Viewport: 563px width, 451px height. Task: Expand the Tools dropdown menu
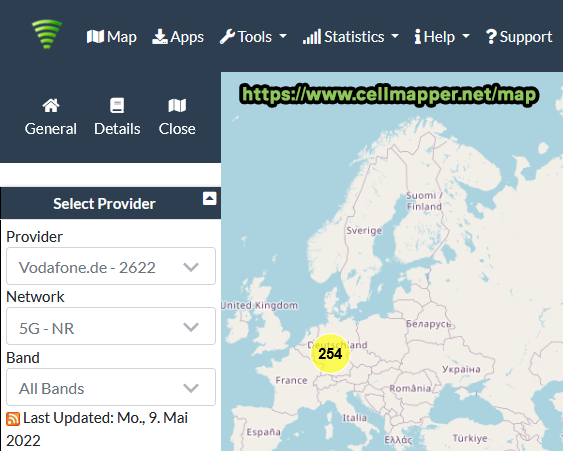(x=253, y=37)
